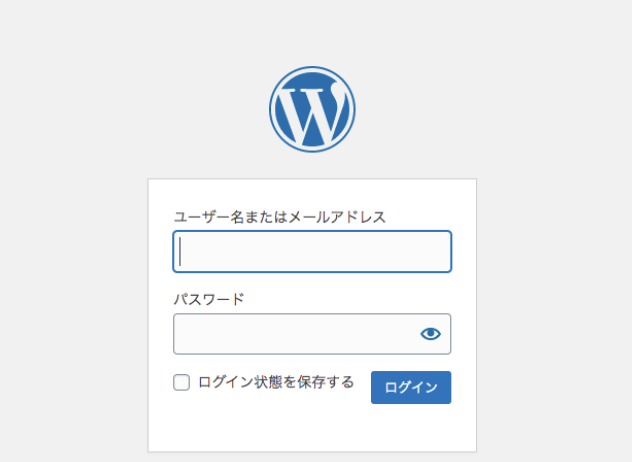Click the WordPress logo
The image size is (632, 462).
[312, 109]
